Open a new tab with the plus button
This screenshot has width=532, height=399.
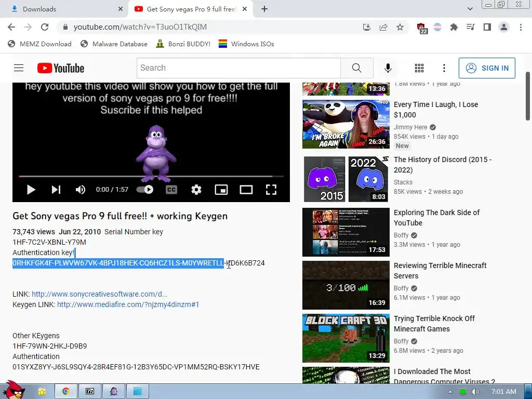tap(264, 9)
